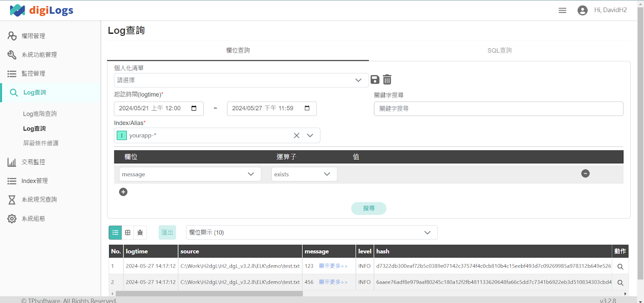
Task: Click the start logtime field
Action: 159,109
